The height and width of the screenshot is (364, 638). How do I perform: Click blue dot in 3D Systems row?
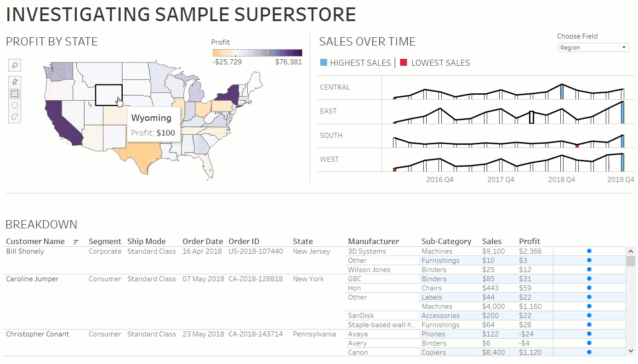click(x=589, y=251)
